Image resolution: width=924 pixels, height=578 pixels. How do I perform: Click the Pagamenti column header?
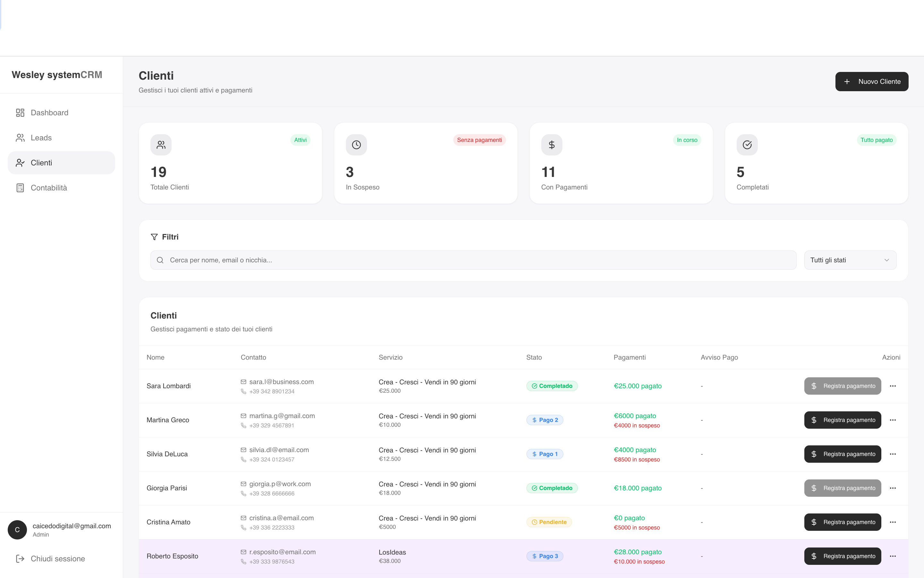(629, 357)
